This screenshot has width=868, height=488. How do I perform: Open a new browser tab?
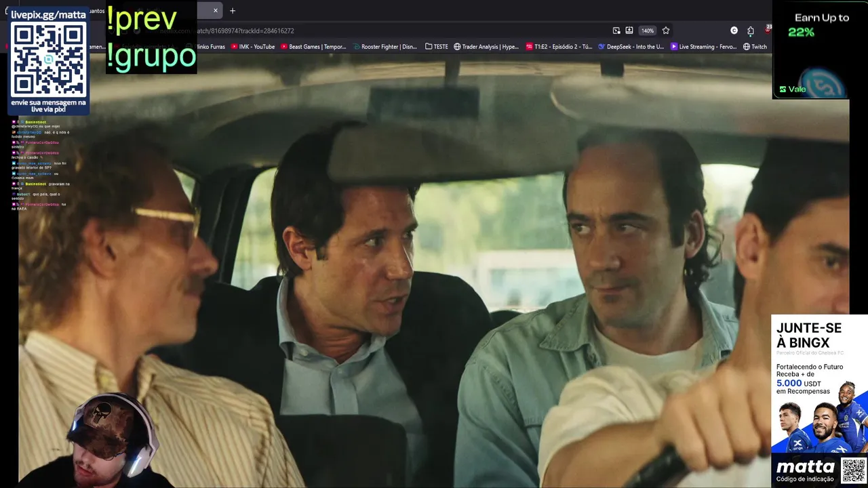point(233,10)
